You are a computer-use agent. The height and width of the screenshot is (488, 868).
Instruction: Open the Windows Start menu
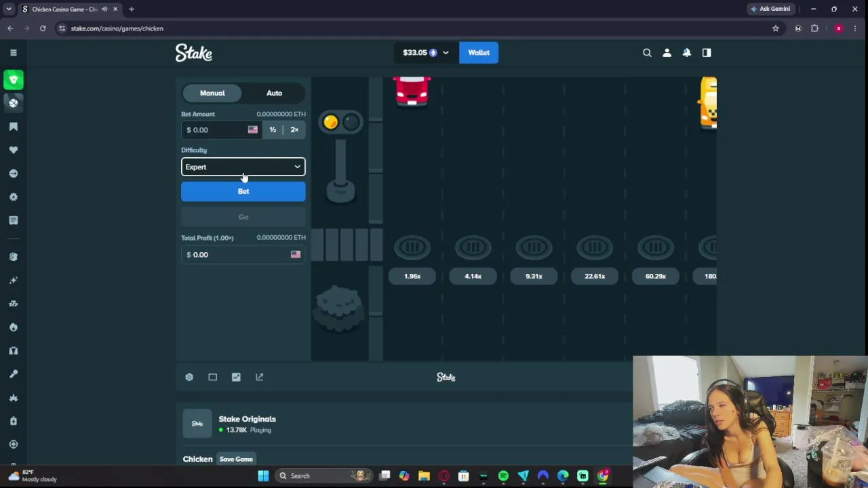(x=263, y=476)
